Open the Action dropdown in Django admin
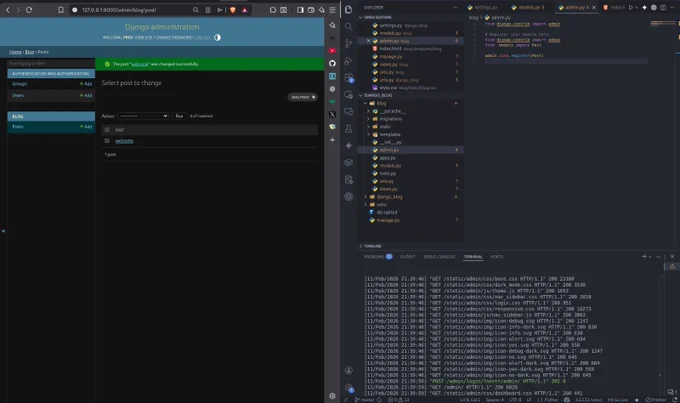This screenshot has height=403, width=680. [143, 116]
